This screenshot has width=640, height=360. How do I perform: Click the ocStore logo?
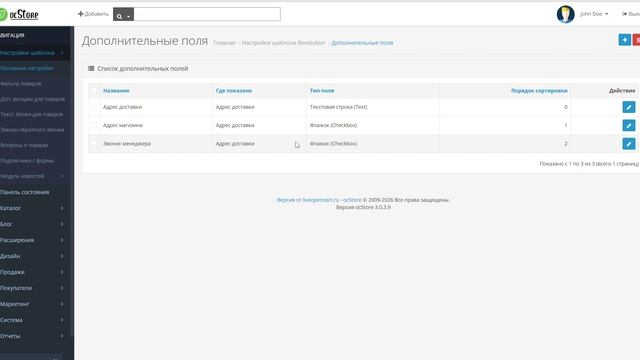pyautogui.click(x=19, y=14)
